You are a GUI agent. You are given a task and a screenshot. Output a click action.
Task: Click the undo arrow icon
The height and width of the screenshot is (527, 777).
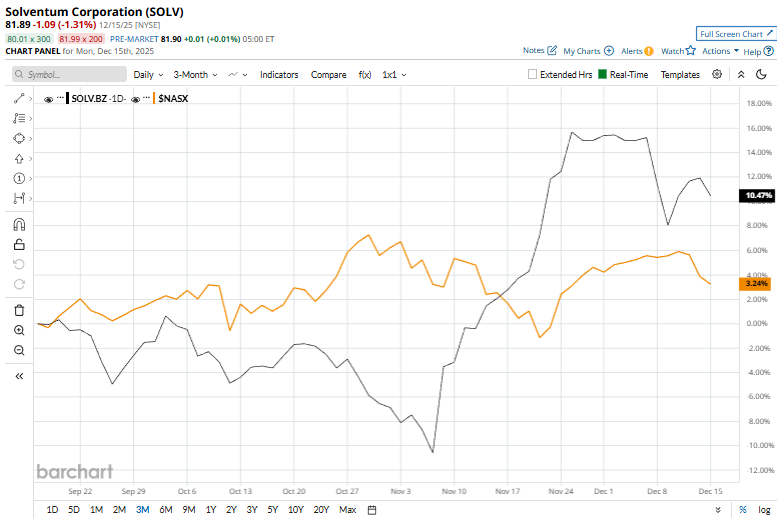[19, 264]
